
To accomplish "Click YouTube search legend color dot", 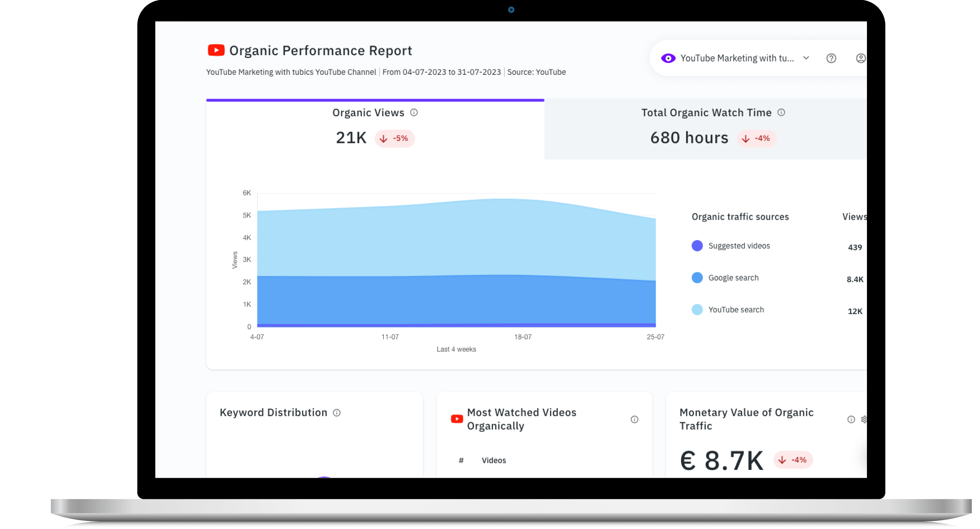I will [697, 310].
